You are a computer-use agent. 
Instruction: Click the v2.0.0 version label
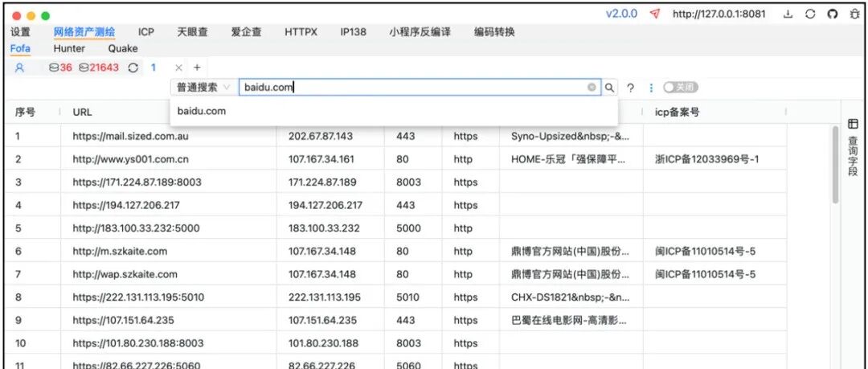coord(621,14)
